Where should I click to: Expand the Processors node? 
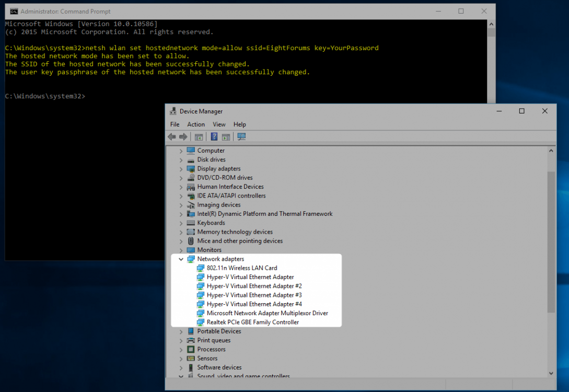click(x=181, y=349)
